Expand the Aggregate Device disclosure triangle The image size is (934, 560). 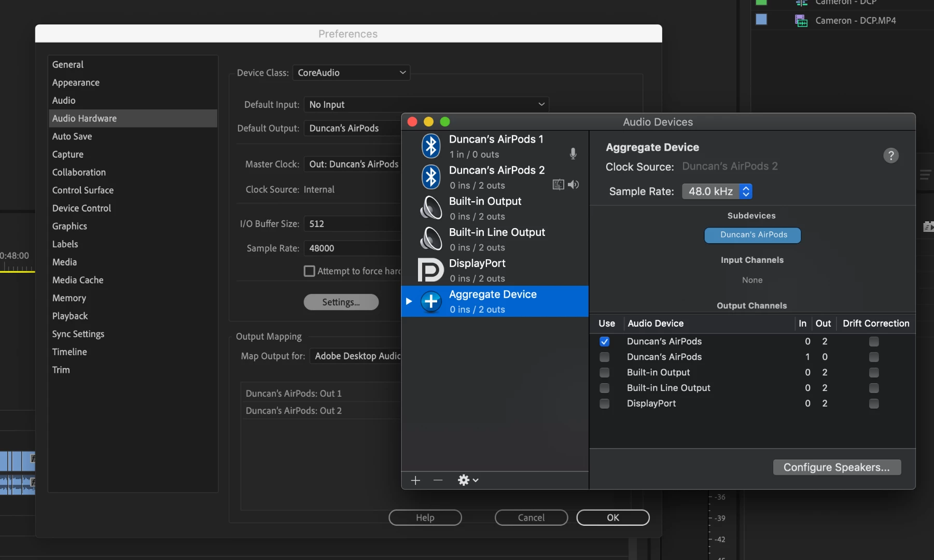(x=409, y=301)
